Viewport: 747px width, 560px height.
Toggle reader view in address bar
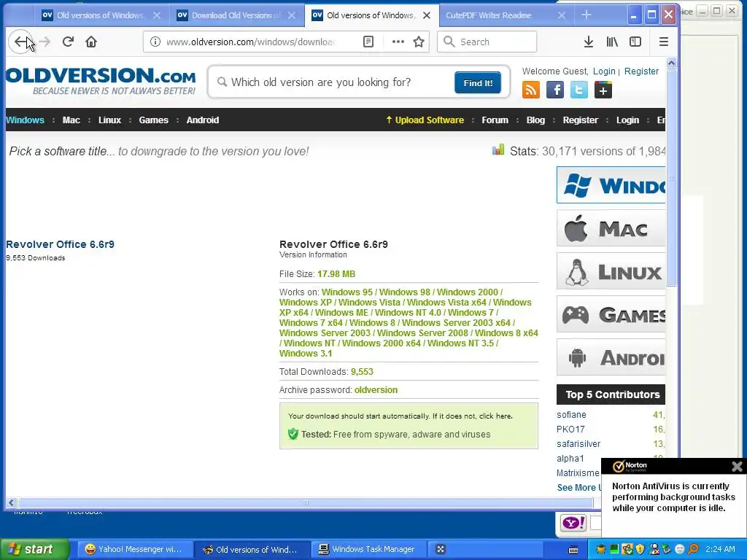point(368,42)
